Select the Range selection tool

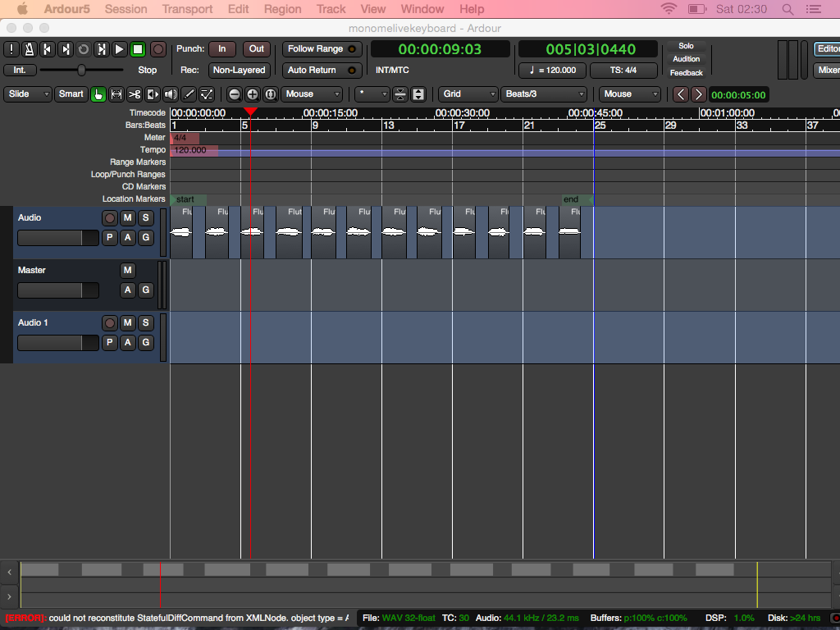[116, 94]
